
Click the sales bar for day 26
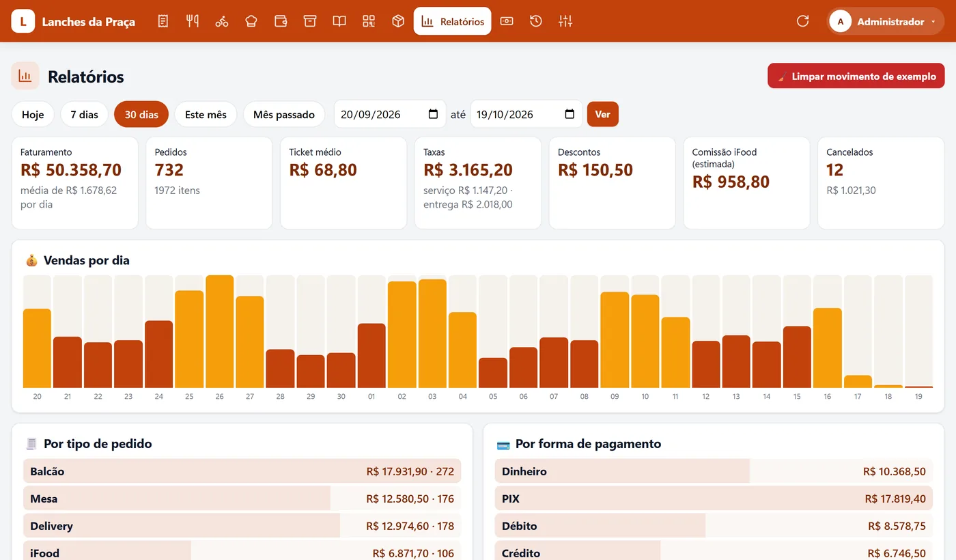pyautogui.click(x=219, y=331)
